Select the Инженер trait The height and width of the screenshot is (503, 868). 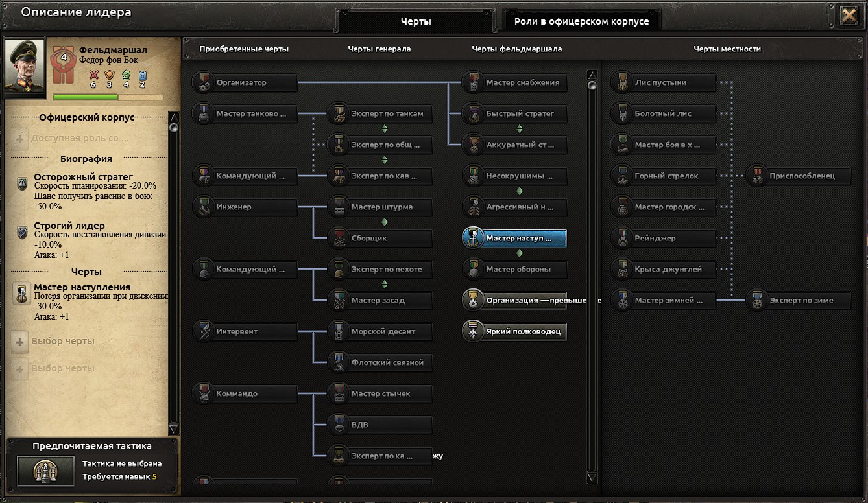click(245, 207)
